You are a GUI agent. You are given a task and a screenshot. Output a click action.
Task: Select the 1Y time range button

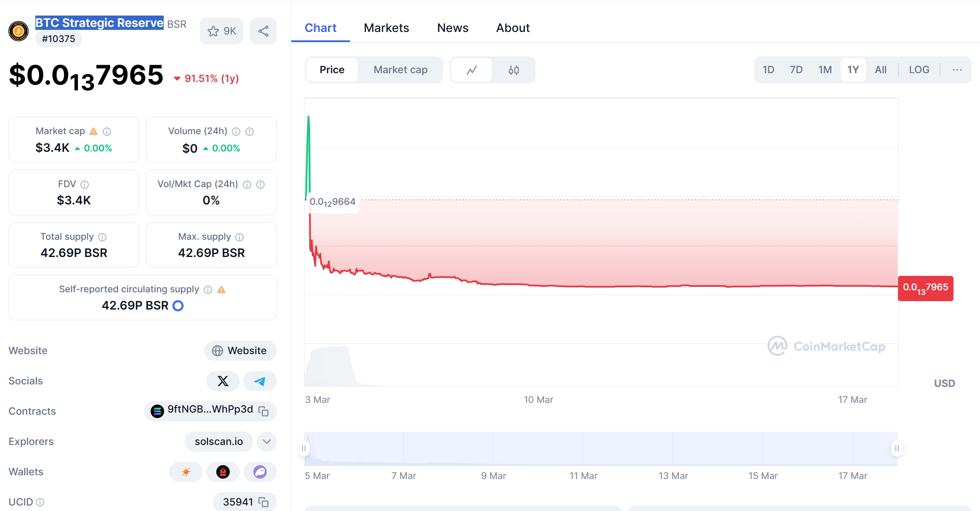tap(854, 69)
